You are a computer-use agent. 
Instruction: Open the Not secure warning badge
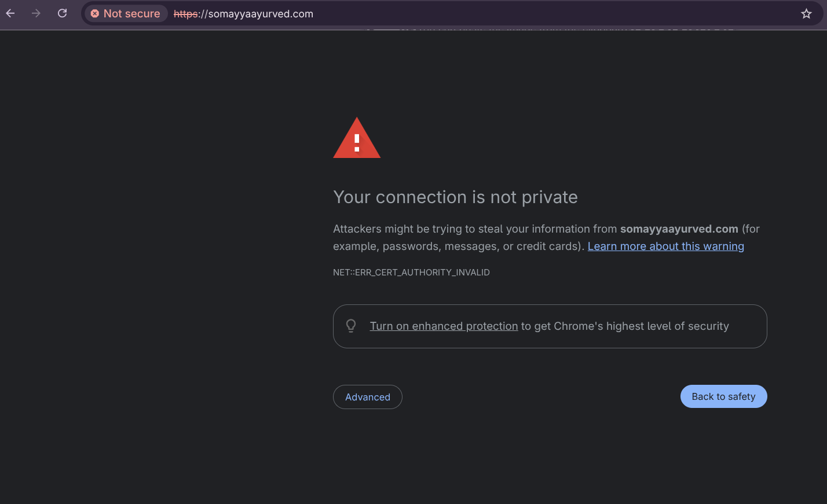[x=125, y=13]
